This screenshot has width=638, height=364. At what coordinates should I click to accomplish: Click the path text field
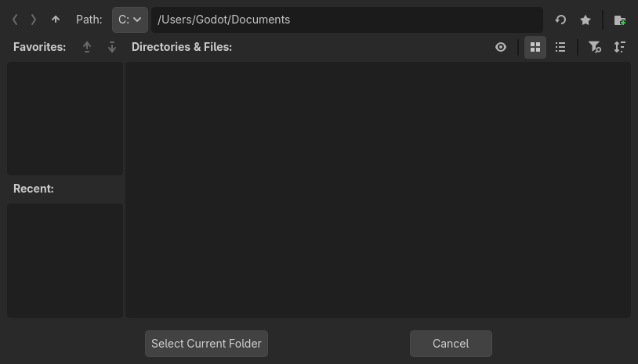[x=346, y=20]
